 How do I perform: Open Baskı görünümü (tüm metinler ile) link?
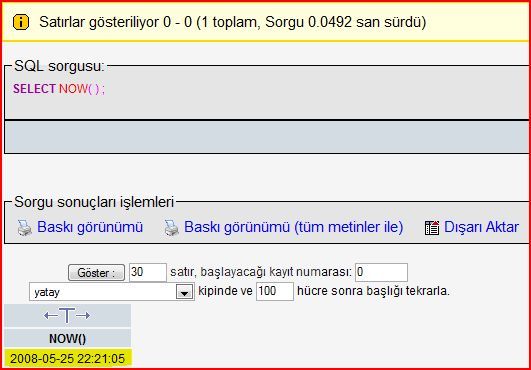tap(294, 227)
